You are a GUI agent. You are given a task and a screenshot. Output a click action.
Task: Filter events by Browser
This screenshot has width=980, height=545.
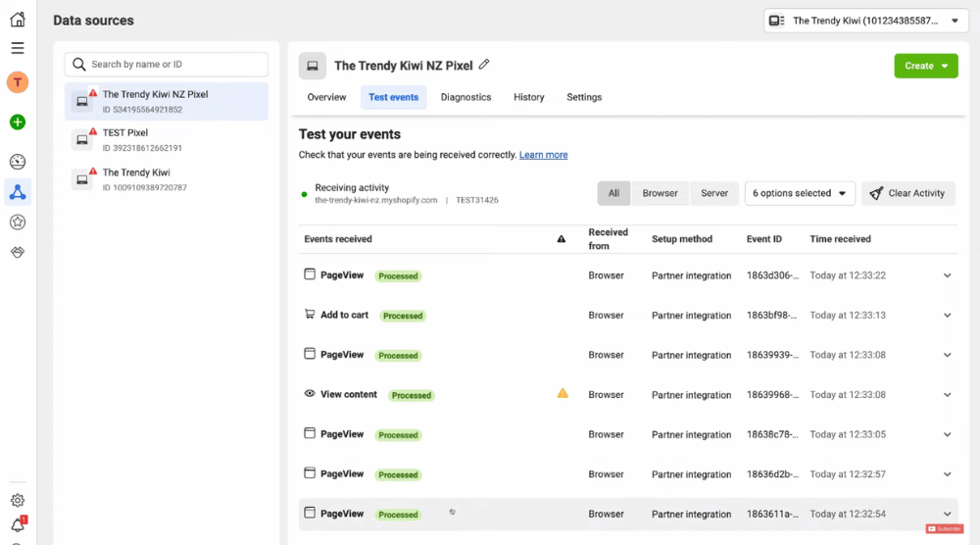(660, 193)
